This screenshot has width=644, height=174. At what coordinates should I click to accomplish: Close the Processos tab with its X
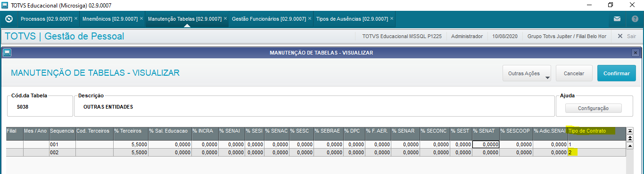76,19
